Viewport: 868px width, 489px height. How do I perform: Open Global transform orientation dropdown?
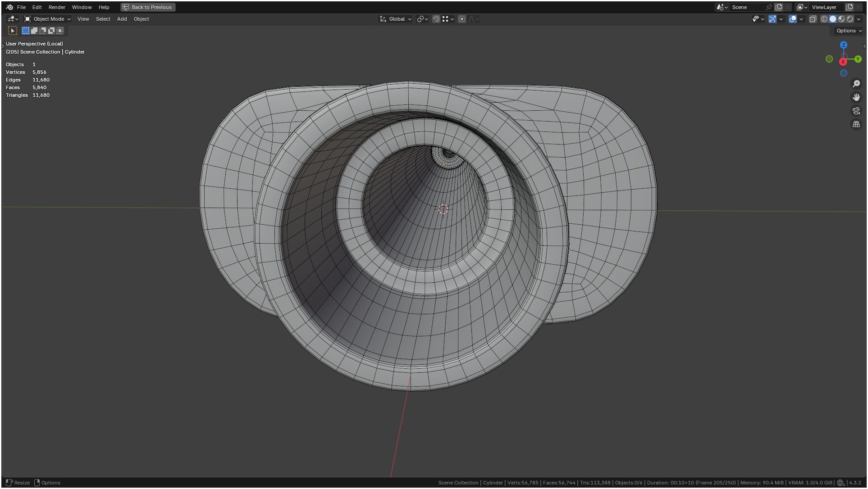(x=396, y=19)
